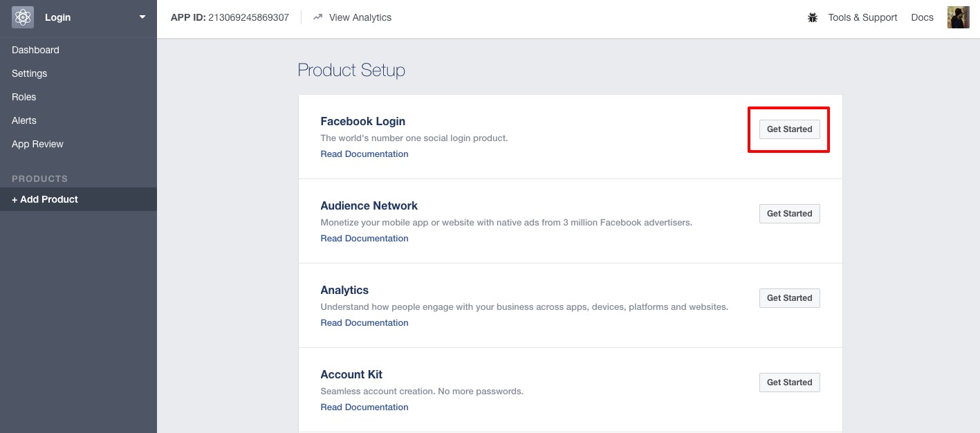The height and width of the screenshot is (433, 980).
Task: Get Started with Facebook Login
Action: 789,129
